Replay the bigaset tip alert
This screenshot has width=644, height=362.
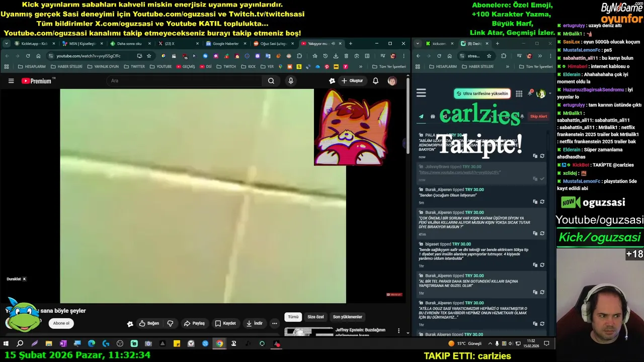tap(542, 265)
